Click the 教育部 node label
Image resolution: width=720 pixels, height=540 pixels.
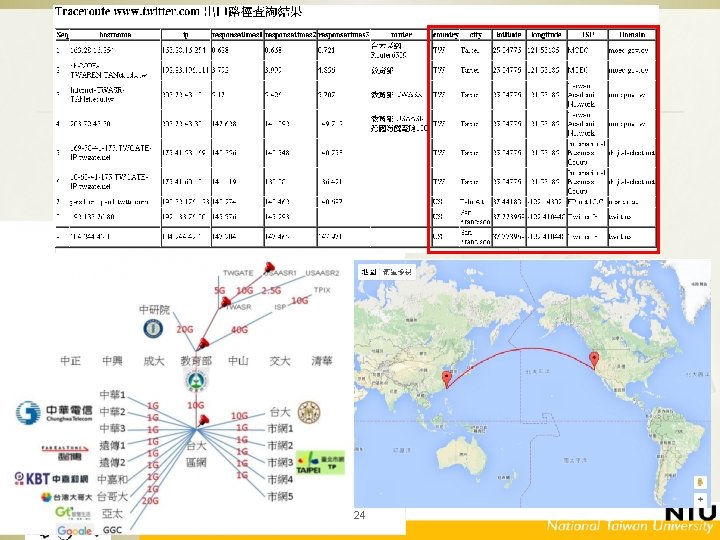pos(196,361)
